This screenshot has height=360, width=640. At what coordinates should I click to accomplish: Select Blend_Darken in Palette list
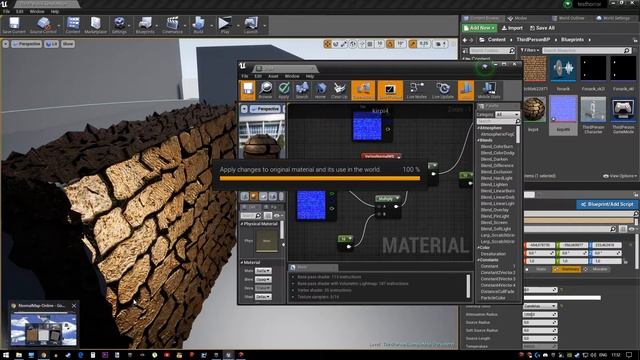pyautogui.click(x=494, y=159)
